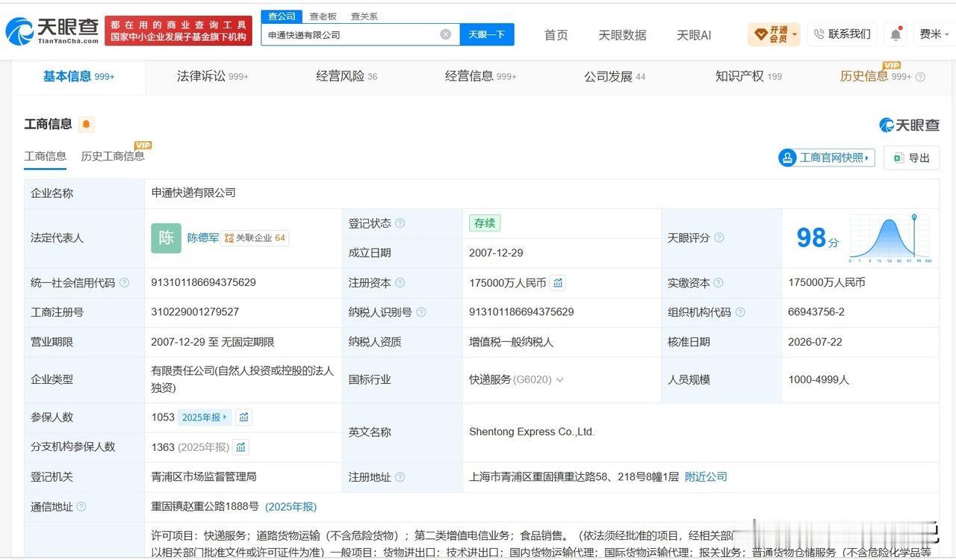Switch to the 查老板 search tab
The width and height of the screenshot is (956, 560).
tap(323, 16)
